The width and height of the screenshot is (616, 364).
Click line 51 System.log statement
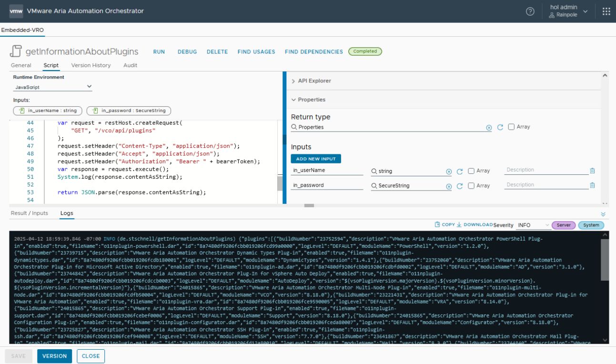120,177
